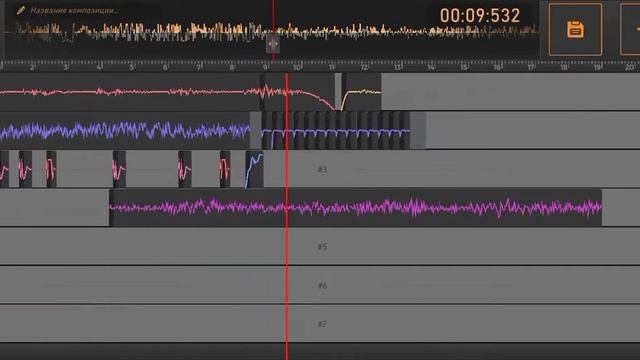640x360 pixels.
Task: Click the empty track labeled #5
Action: click(320, 247)
